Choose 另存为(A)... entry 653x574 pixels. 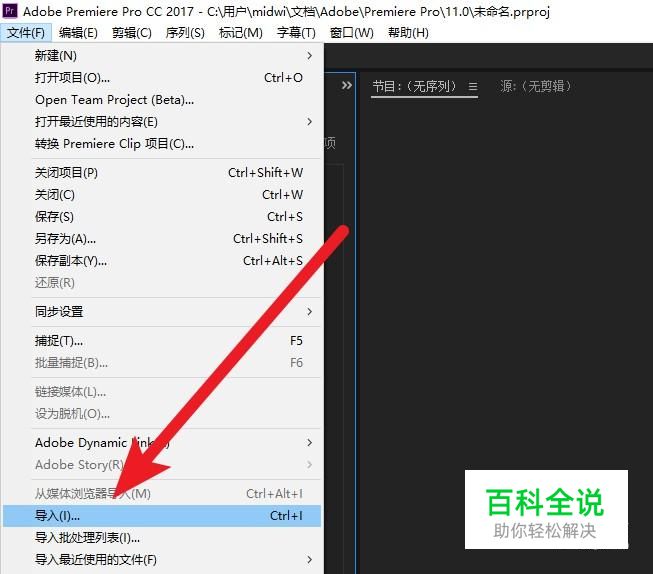click(x=162, y=239)
